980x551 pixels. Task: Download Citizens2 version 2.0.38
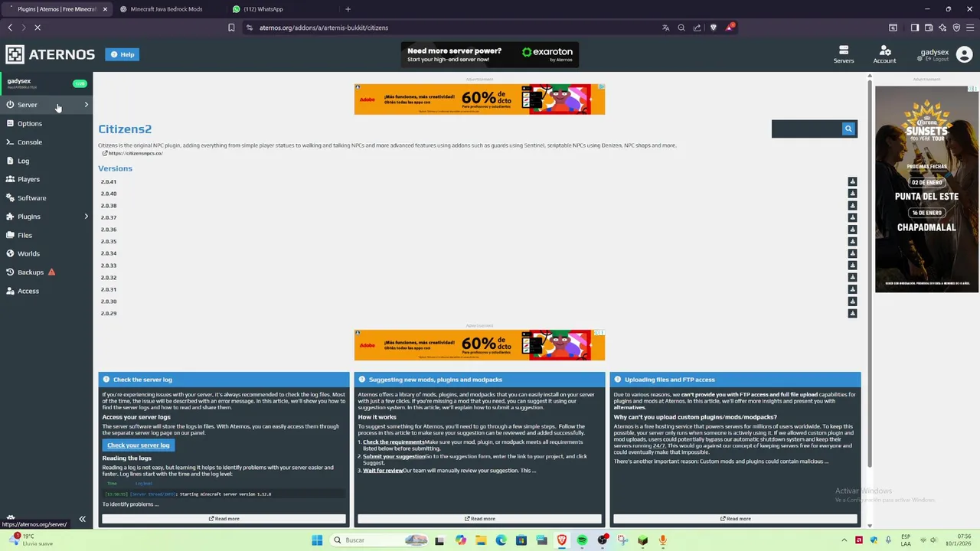tap(852, 205)
